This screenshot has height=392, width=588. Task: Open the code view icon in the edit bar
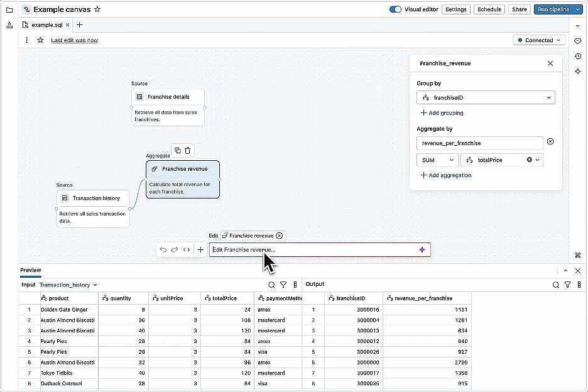[x=186, y=249]
